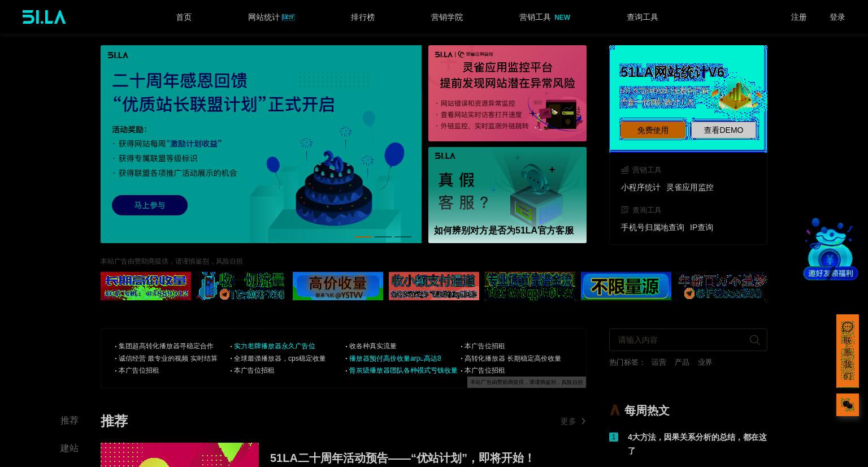Viewport: 868px width, 467px height.
Task: Open the IP查询 link
Action: click(701, 227)
